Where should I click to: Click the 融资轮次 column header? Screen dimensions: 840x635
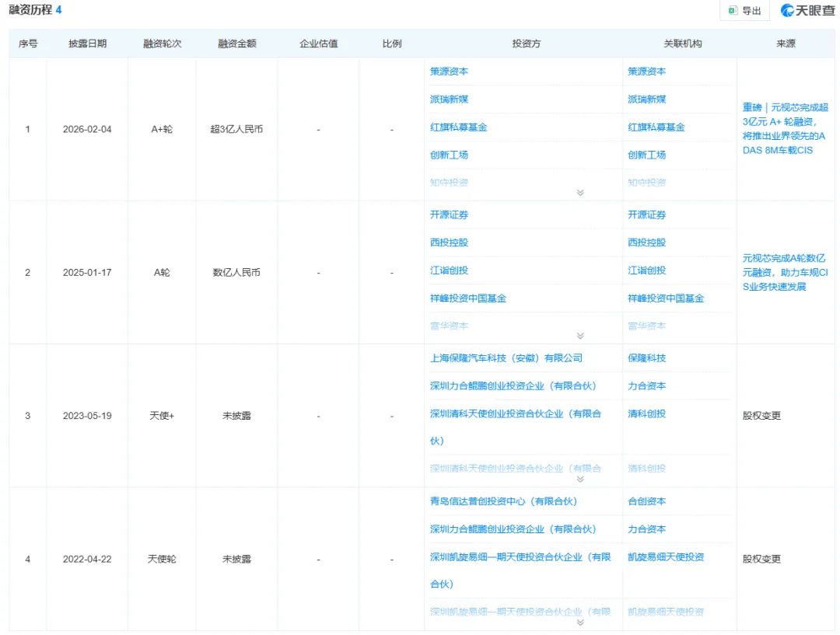pos(162,44)
